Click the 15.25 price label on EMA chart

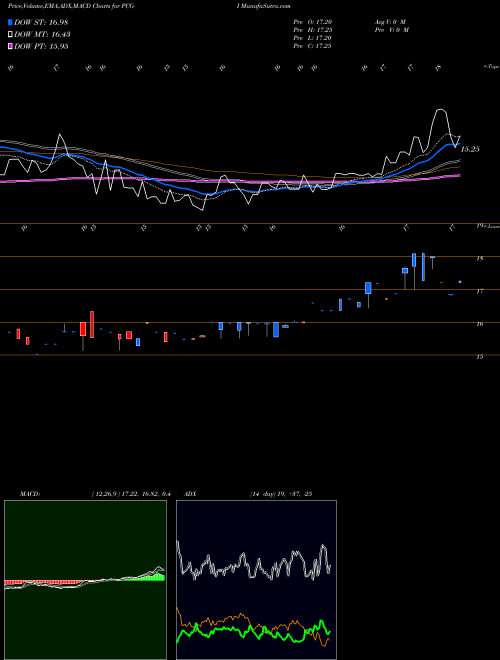point(470,149)
